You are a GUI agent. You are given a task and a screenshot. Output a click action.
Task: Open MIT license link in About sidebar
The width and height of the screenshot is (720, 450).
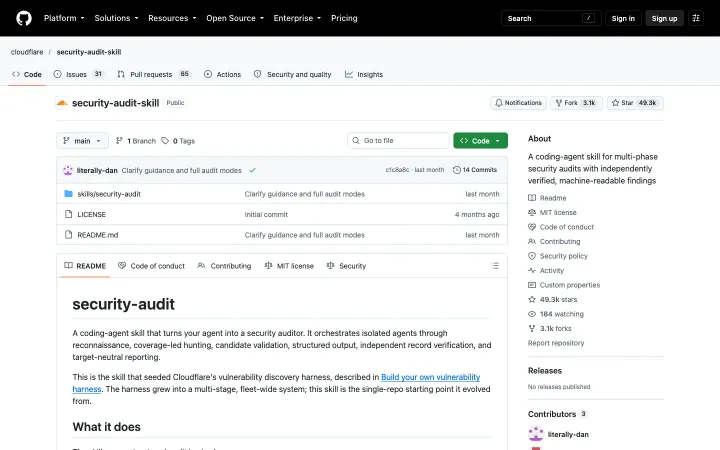(552, 213)
